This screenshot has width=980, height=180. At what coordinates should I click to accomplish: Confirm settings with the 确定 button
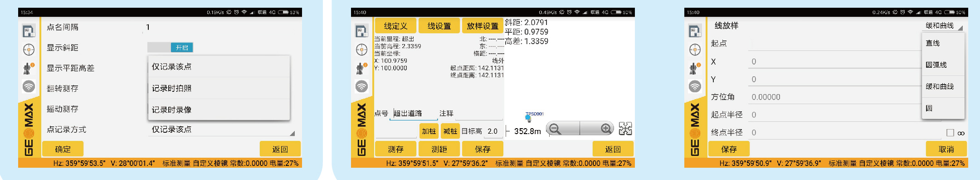tap(63, 149)
